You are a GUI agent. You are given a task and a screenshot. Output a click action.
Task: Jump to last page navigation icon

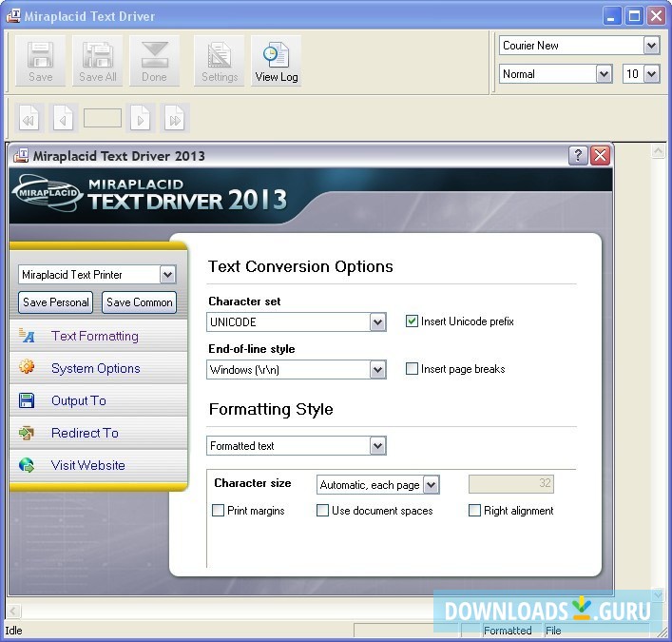click(x=175, y=118)
